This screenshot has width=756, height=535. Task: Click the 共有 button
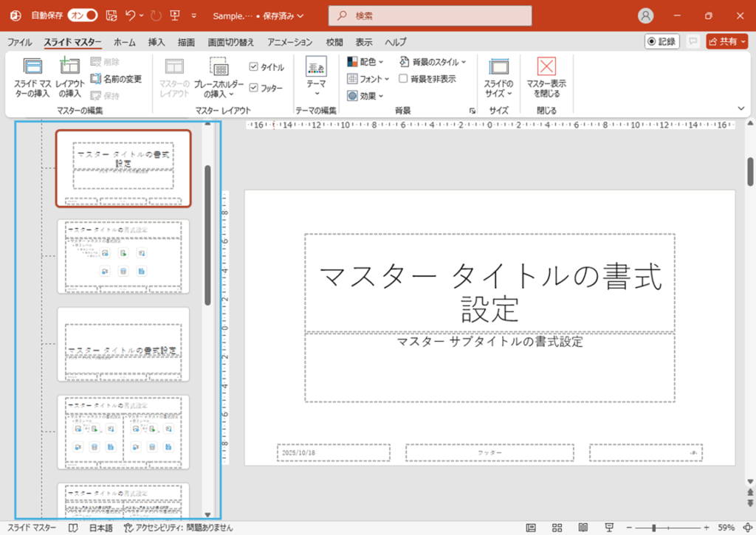(726, 41)
